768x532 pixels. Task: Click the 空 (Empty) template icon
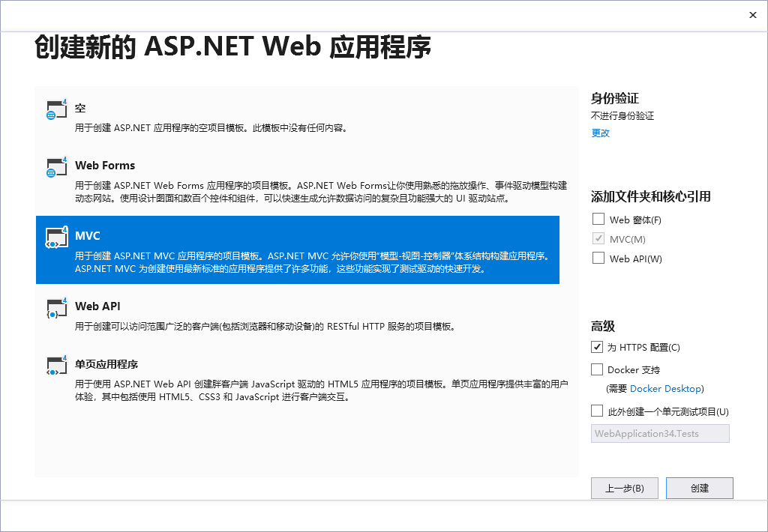click(56, 109)
